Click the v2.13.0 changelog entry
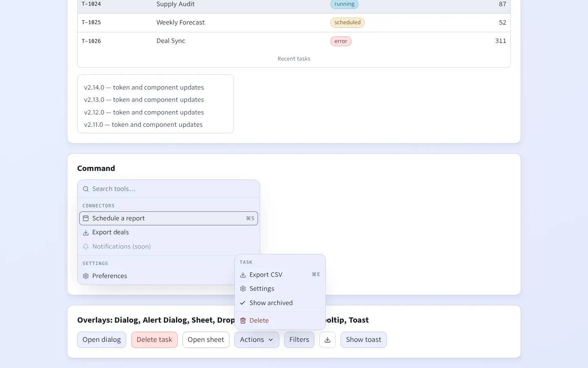The image size is (588, 368). pyautogui.click(x=144, y=100)
